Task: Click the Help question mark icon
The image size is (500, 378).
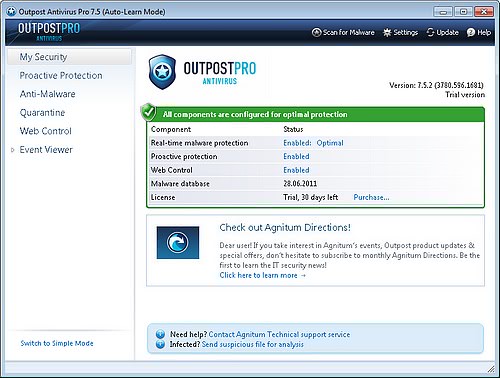Action: pyautogui.click(x=471, y=32)
